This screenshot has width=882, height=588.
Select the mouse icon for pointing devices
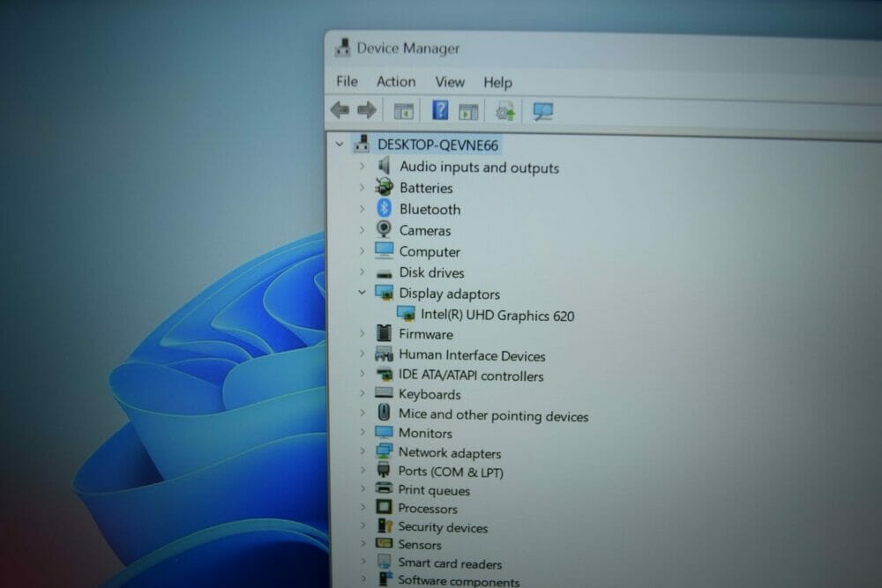point(385,413)
